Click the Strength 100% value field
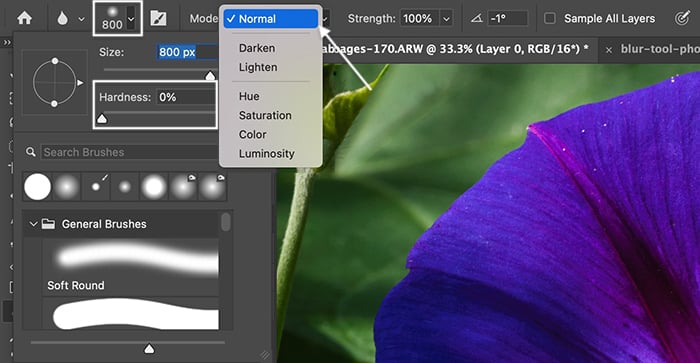Screen dimensions: 700x363 (x=420, y=19)
